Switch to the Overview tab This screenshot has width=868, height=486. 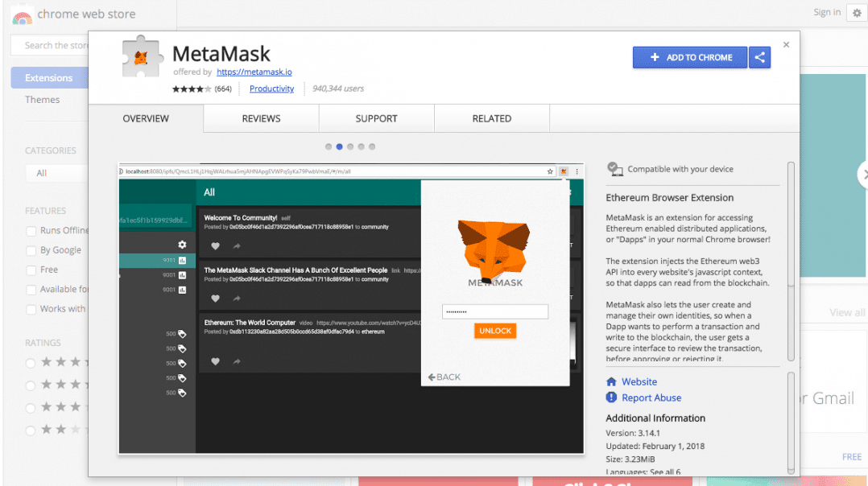pyautogui.click(x=147, y=118)
